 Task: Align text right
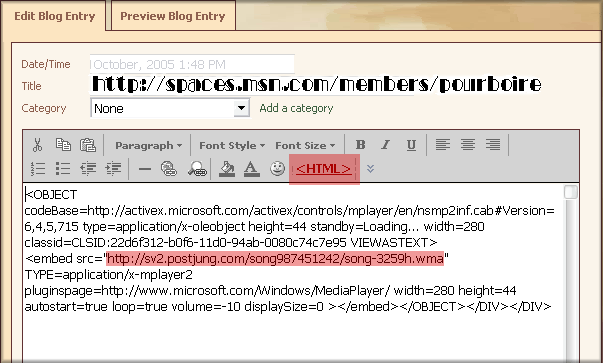point(493,145)
